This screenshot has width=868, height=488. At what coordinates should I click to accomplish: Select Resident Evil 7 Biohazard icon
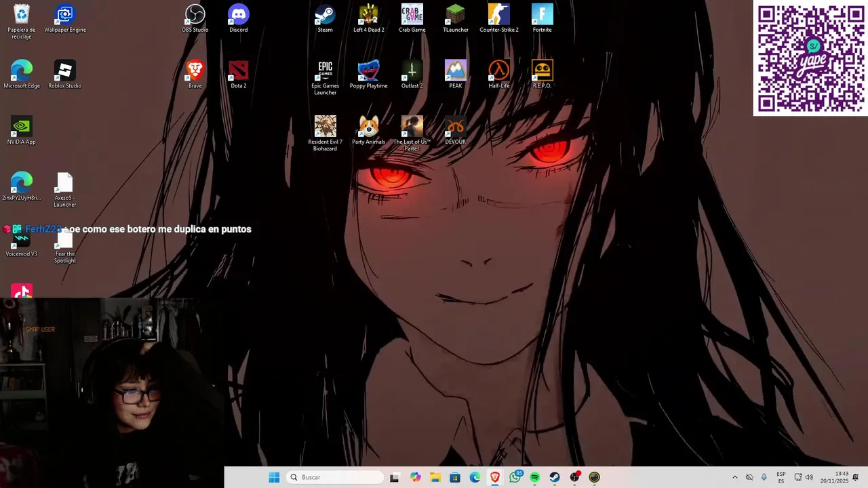pos(325,134)
